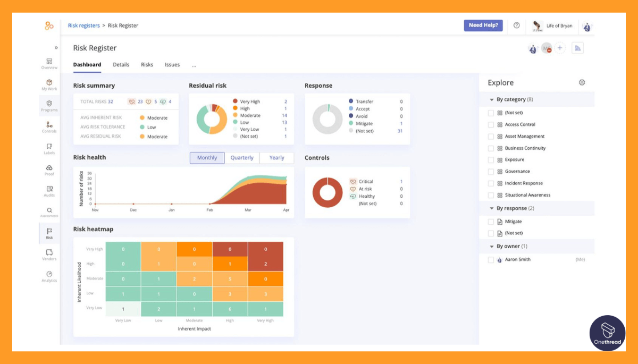Open the Details tab
Viewport: 638px width, 364px height.
pos(121,64)
